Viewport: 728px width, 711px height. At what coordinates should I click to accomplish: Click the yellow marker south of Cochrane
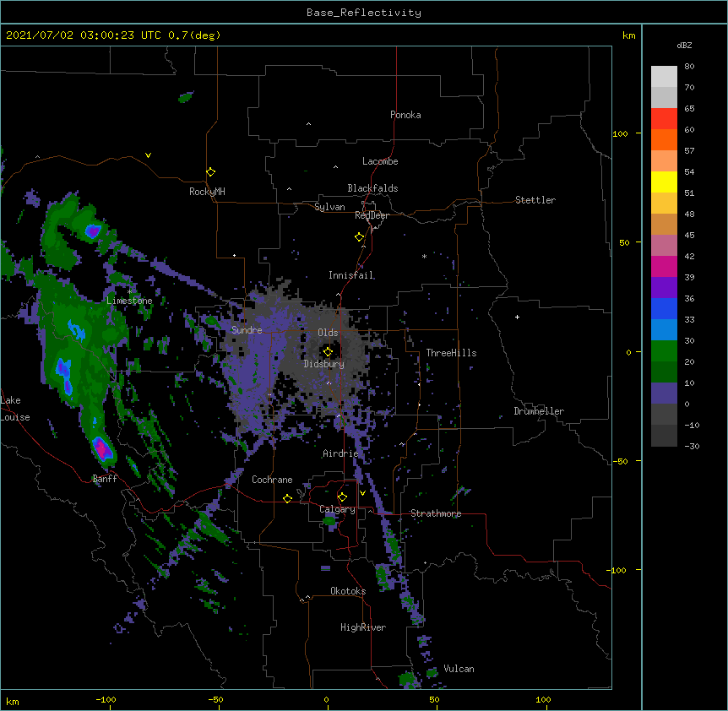coord(287,498)
